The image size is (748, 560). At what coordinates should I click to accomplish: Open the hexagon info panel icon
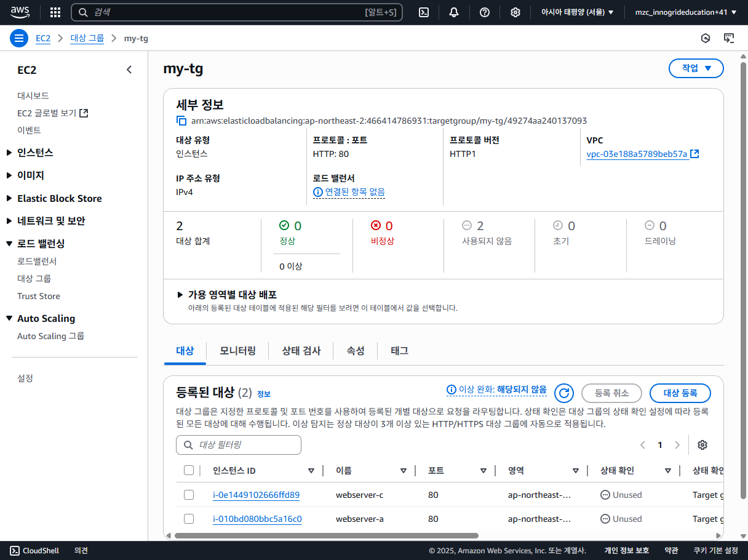click(x=706, y=38)
